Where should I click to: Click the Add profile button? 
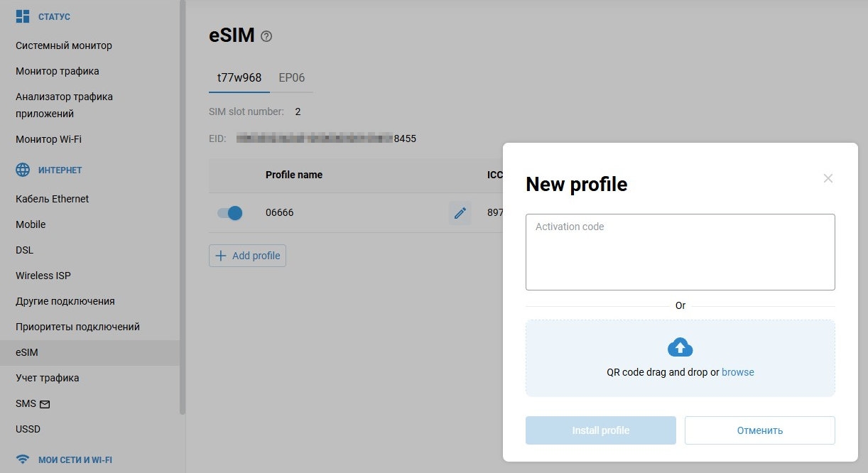(247, 256)
